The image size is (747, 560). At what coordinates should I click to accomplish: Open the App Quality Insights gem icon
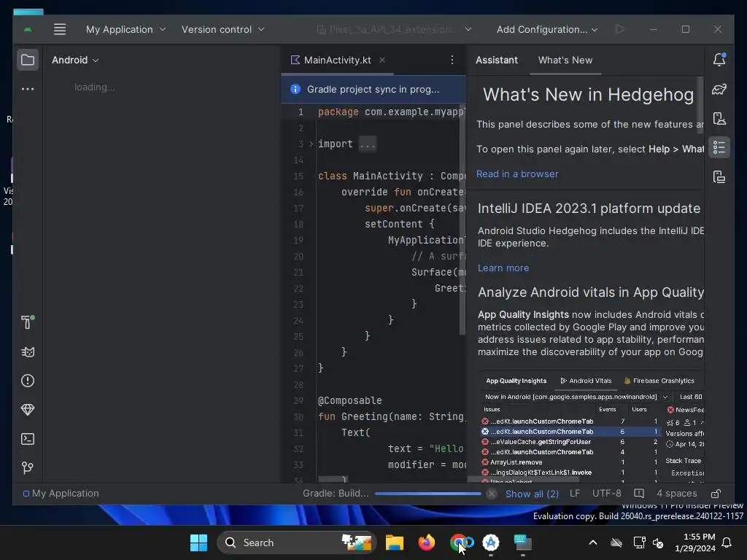click(28, 410)
